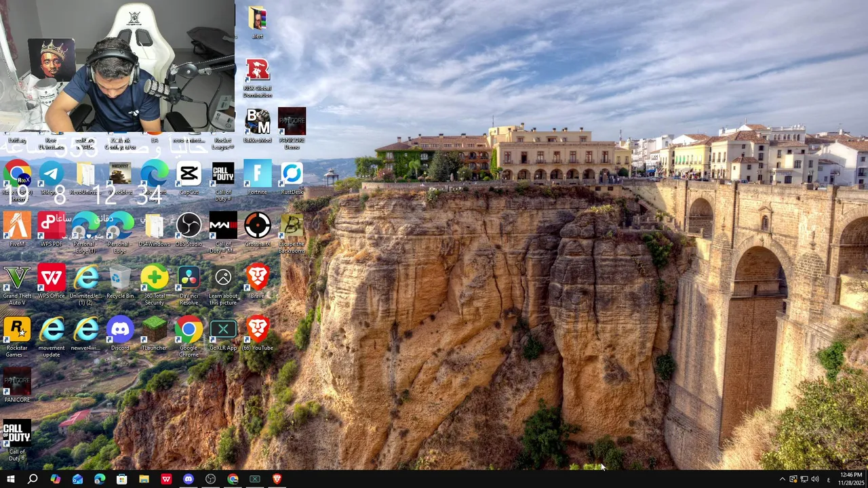Screen dimensions: 868x488
Task: Open Copilot from the taskbar
Action: coord(55,479)
